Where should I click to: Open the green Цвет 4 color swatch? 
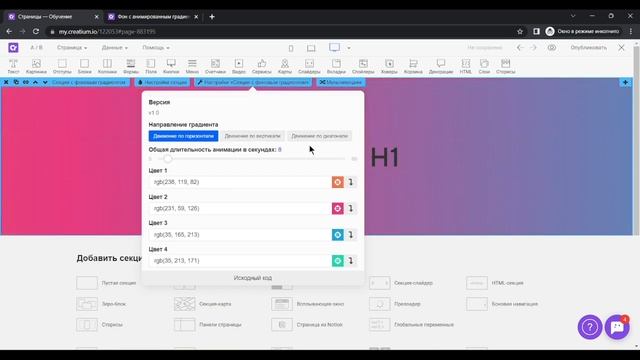tap(338, 260)
